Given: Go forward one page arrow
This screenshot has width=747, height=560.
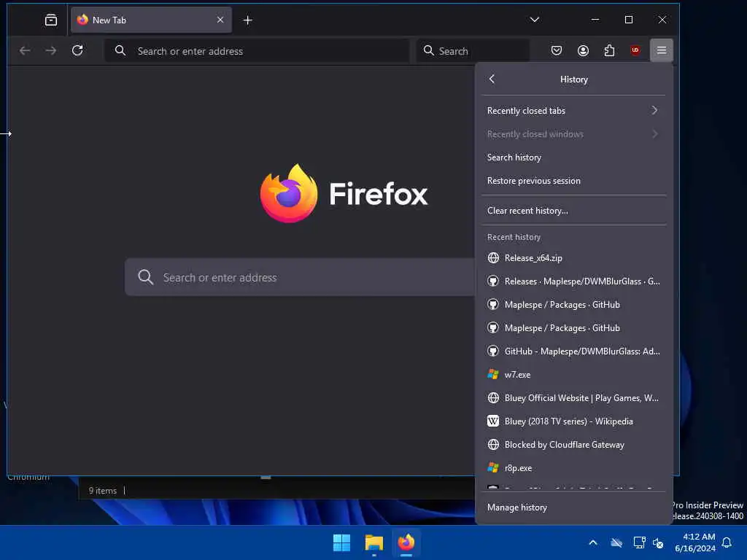Looking at the screenshot, I should 51,50.
